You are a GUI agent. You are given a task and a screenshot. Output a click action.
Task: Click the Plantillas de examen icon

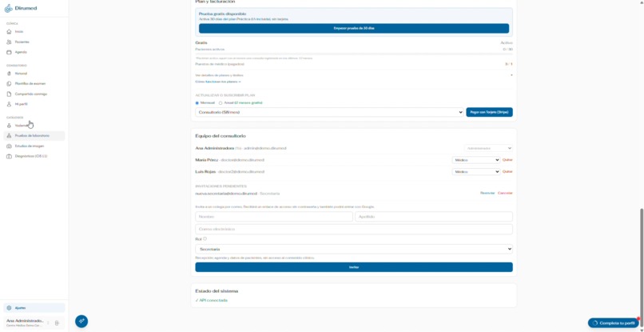(9, 83)
